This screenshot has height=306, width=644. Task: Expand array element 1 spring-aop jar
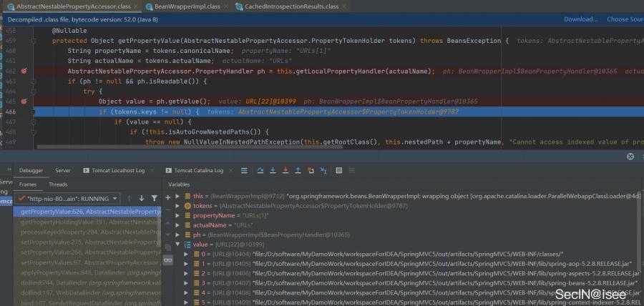click(186, 264)
